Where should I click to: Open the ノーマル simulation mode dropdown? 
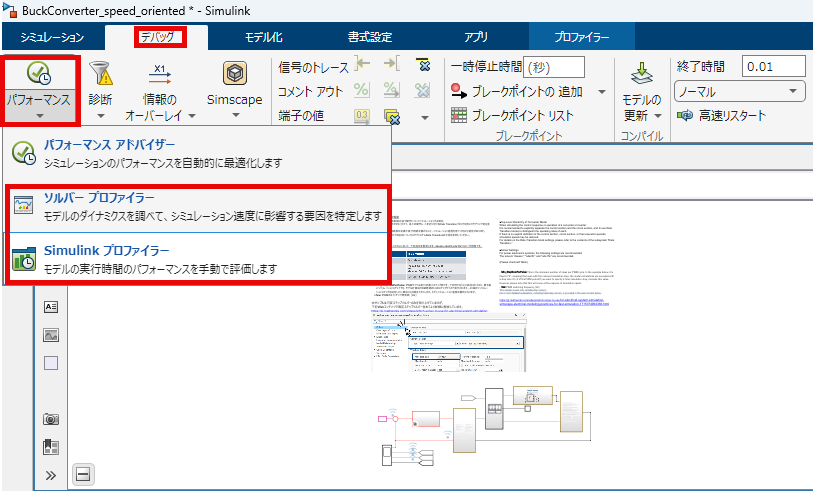pos(739,91)
